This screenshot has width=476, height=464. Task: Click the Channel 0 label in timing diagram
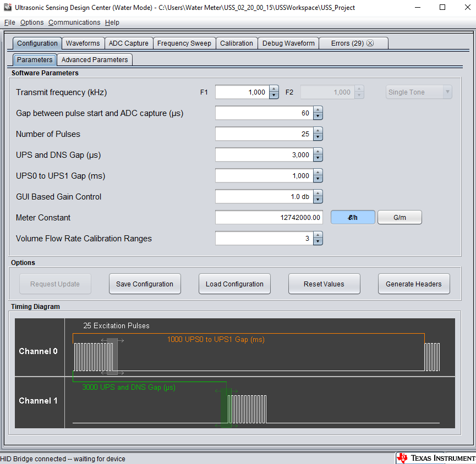tap(39, 351)
